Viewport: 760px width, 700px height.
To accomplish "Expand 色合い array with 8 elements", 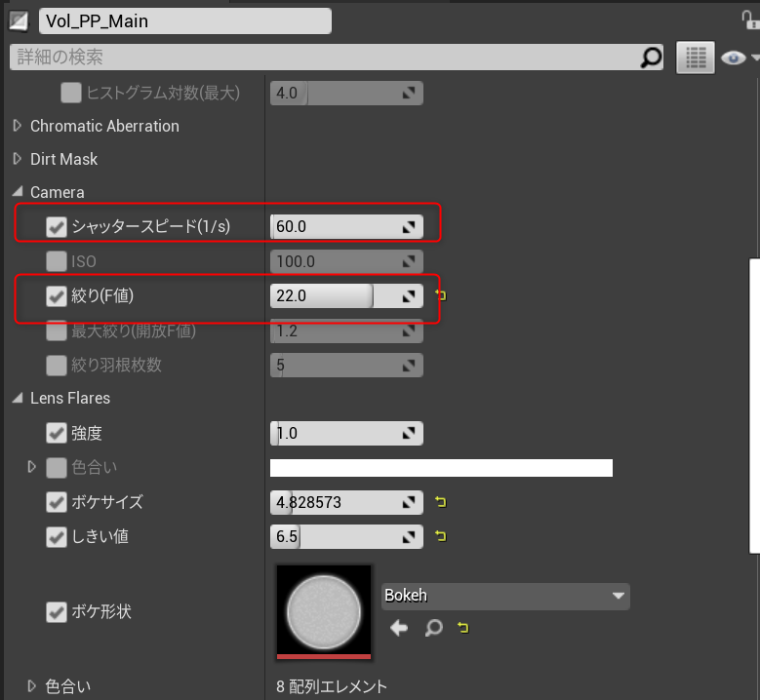I will point(31,686).
